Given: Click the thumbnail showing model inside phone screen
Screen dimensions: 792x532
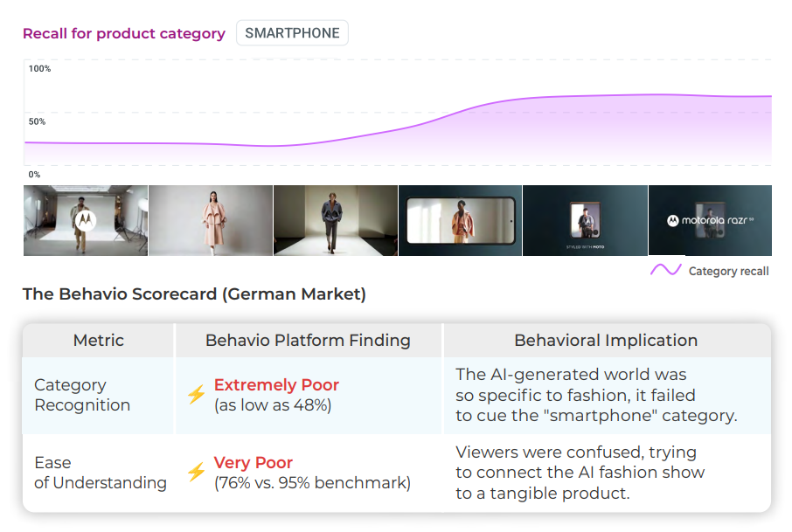Looking at the screenshot, I should point(460,220).
